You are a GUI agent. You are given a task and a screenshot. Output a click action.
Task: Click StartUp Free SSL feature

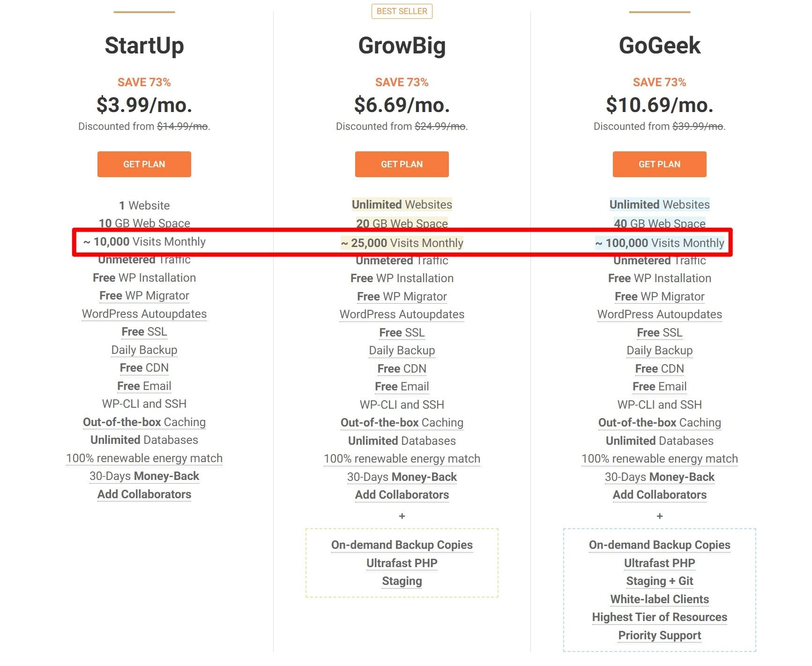click(x=144, y=332)
